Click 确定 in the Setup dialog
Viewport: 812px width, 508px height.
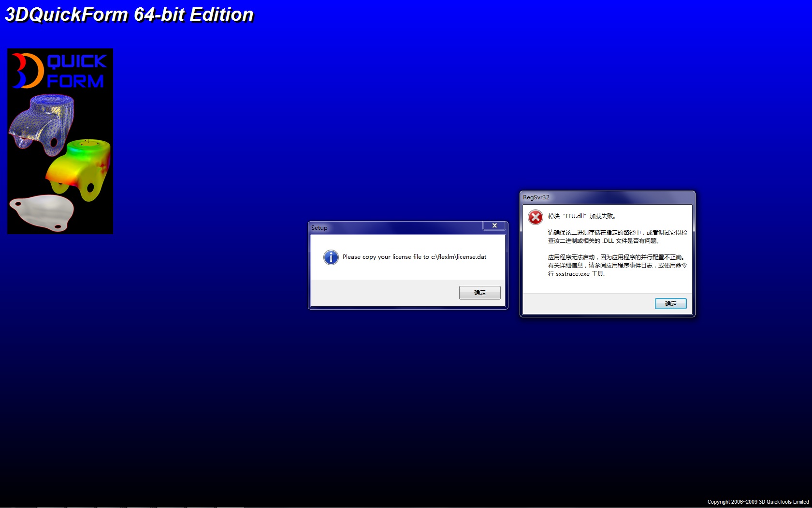pyautogui.click(x=479, y=293)
